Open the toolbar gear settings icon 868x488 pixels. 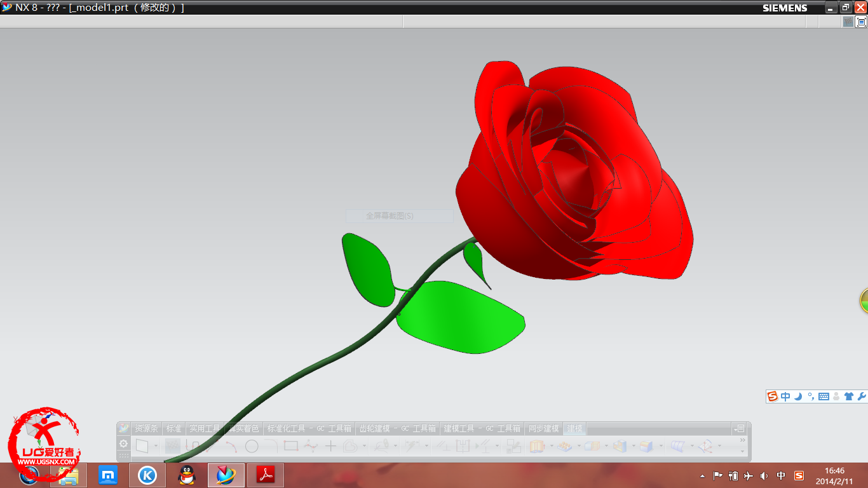click(124, 444)
